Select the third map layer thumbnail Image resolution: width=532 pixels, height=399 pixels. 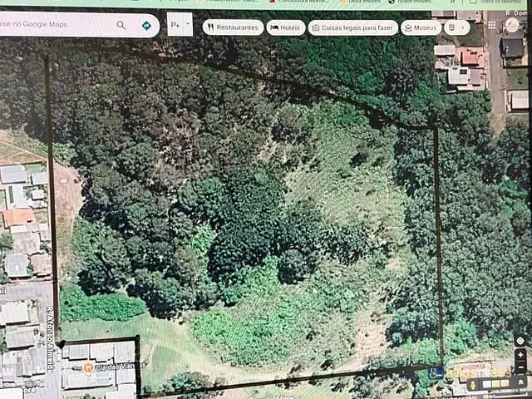point(505,384)
